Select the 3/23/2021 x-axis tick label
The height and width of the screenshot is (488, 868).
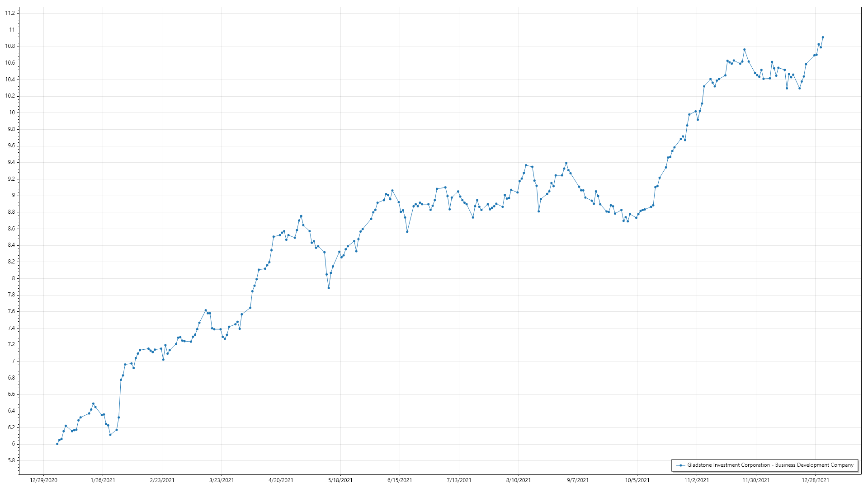(222, 480)
